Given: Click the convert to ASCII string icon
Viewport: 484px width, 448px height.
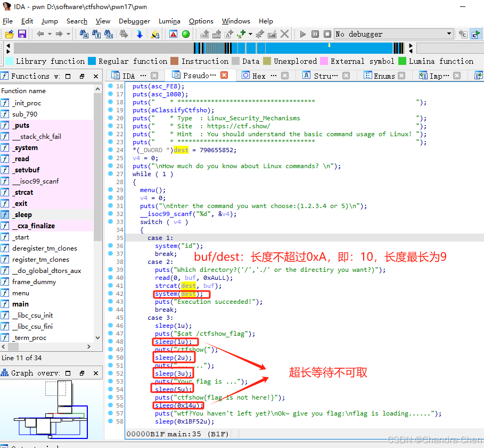Looking at the screenshot, I should (229, 34).
